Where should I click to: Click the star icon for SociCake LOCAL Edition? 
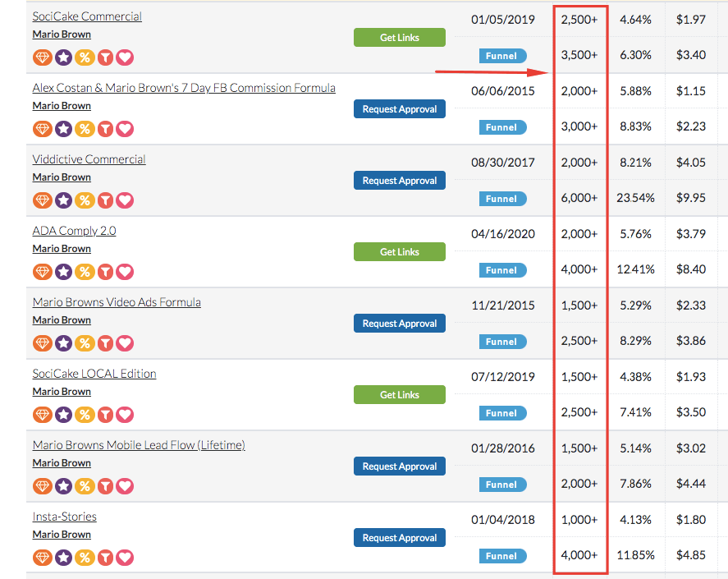tap(63, 415)
